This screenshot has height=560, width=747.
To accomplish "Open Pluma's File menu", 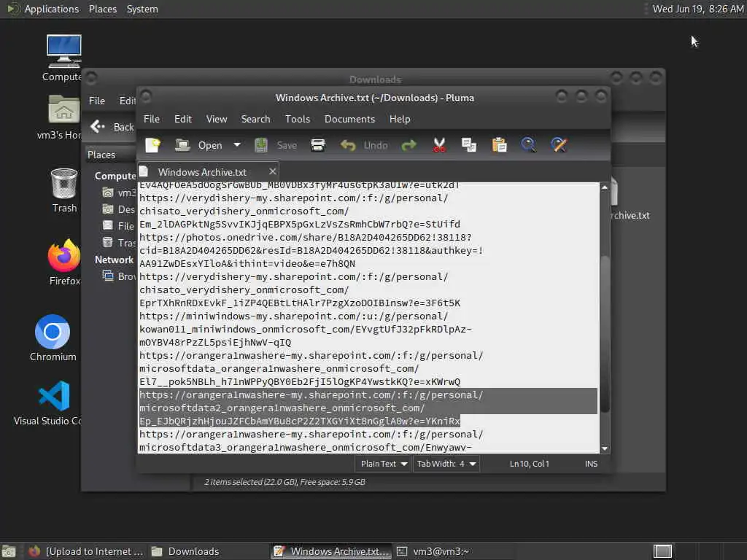I will click(x=152, y=119).
